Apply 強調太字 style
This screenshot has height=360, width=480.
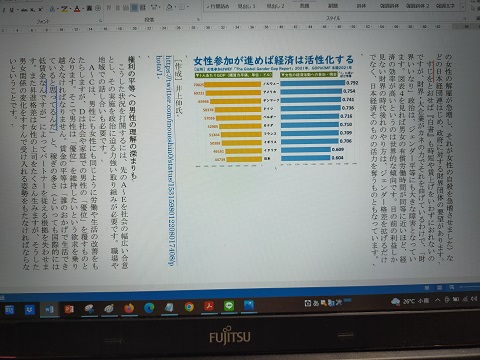click(x=446, y=6)
